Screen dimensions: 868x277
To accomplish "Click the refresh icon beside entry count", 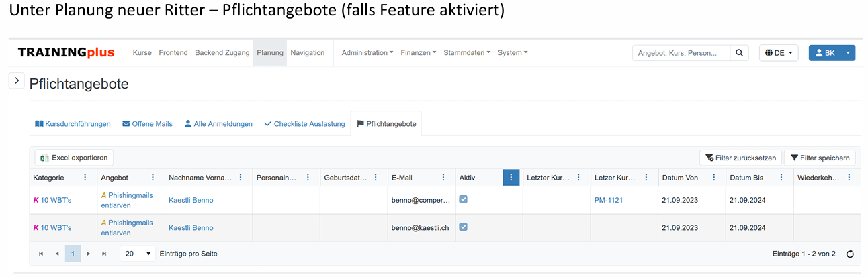I will 850,254.
